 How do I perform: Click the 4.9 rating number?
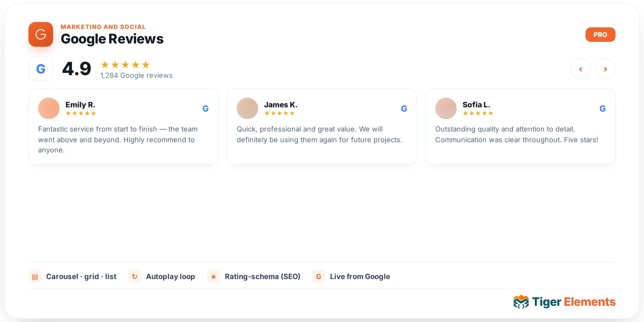(x=77, y=69)
